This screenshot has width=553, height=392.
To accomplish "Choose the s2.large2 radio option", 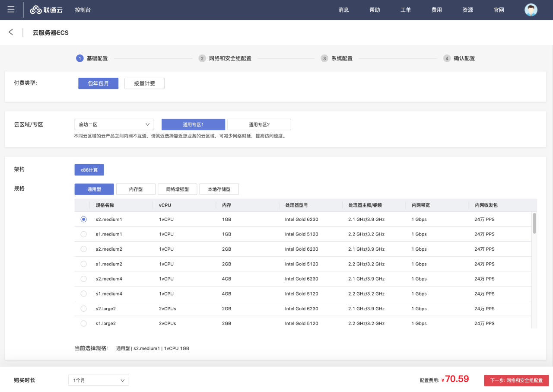I will pyautogui.click(x=83, y=309).
